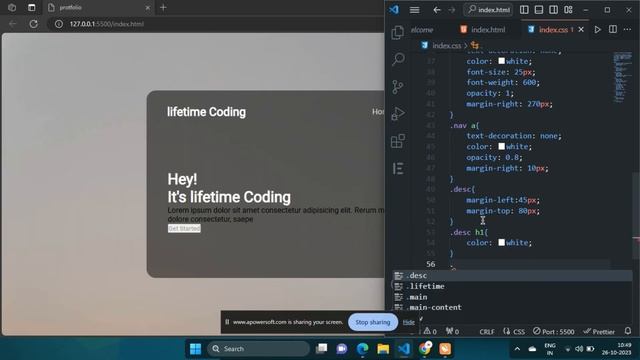Open the sidebar icon below Extensions
Screen dimensions: 640x360
tap(398, 168)
